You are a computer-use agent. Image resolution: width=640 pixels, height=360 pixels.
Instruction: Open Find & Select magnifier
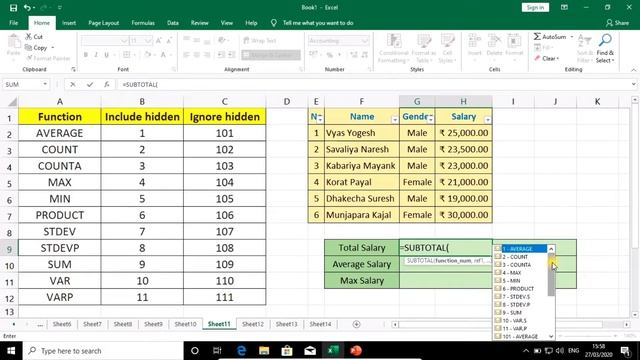605,40
